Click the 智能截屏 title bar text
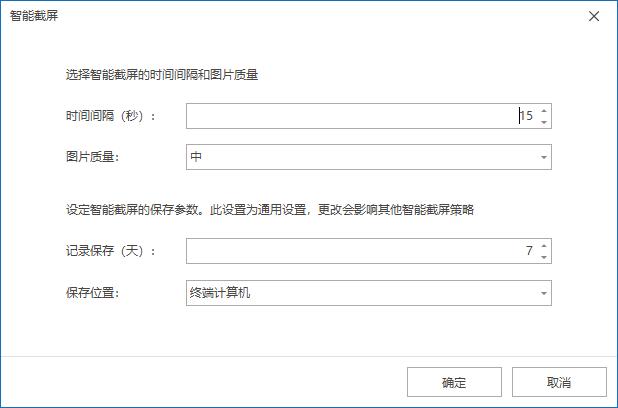 [34, 17]
